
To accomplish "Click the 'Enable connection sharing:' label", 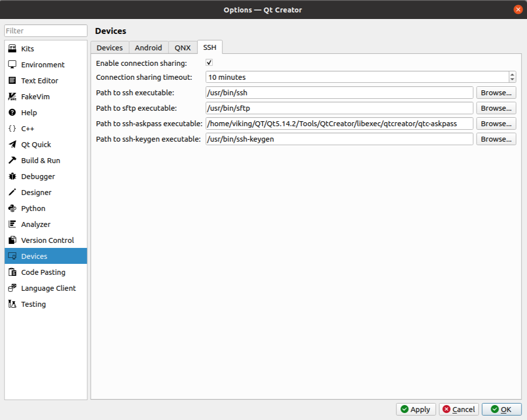I will click(142, 63).
